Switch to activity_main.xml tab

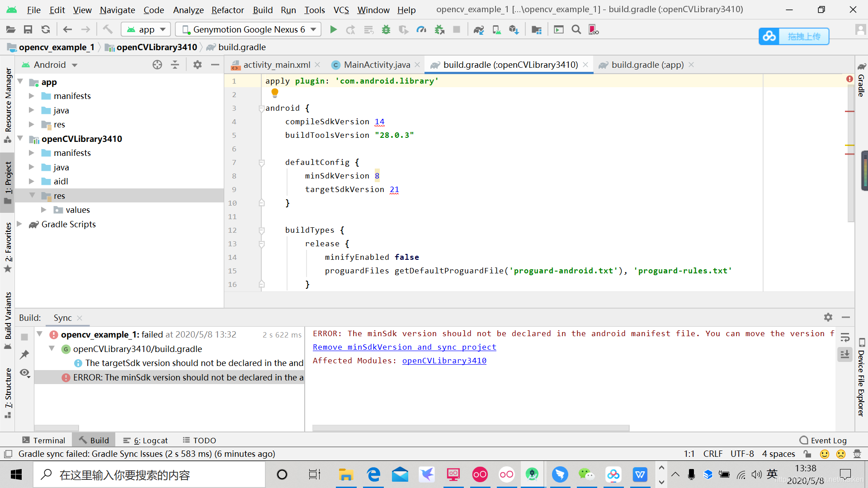tap(276, 65)
